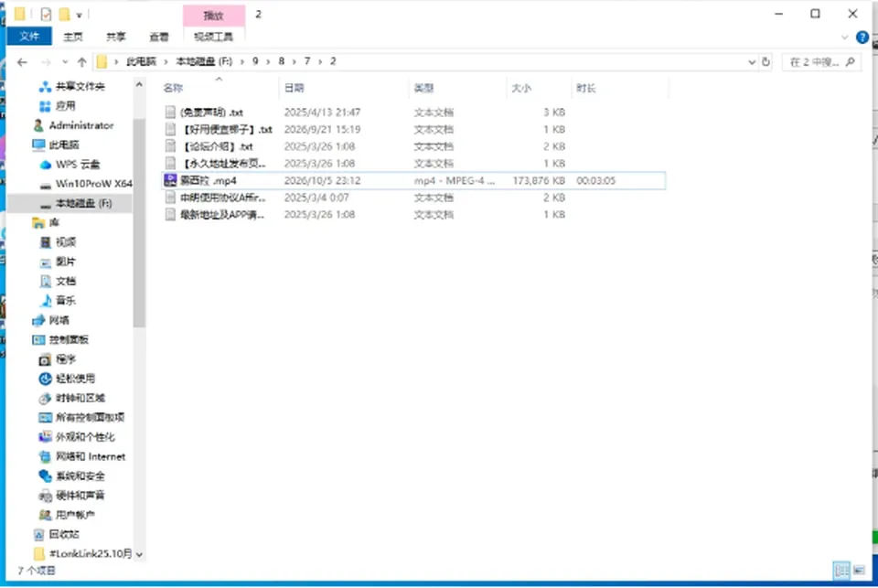The image size is (878, 588).
Task: Click the Properties checkmark icon in title bar
Action: [46, 14]
